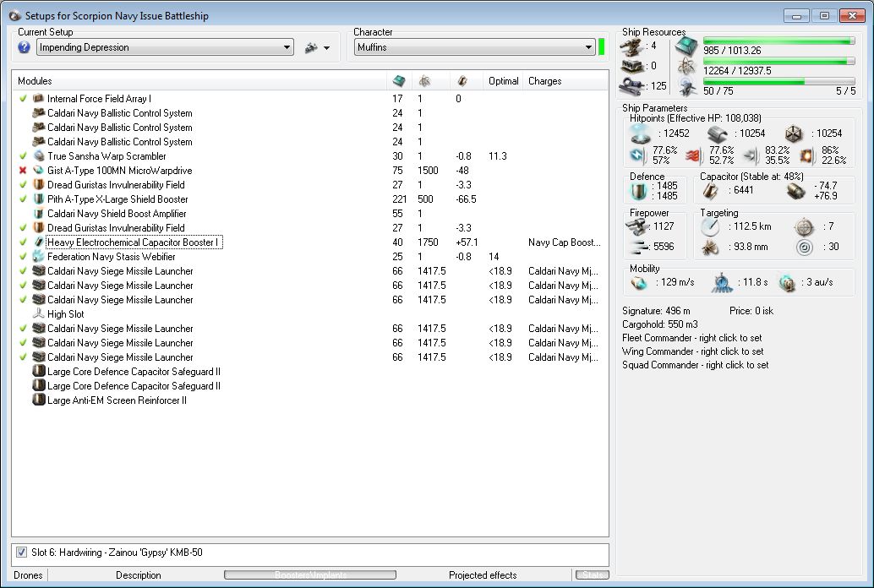Toggle green checkmark on True Sansha Warp Scrambler
This screenshot has height=588, width=874.
(x=23, y=156)
